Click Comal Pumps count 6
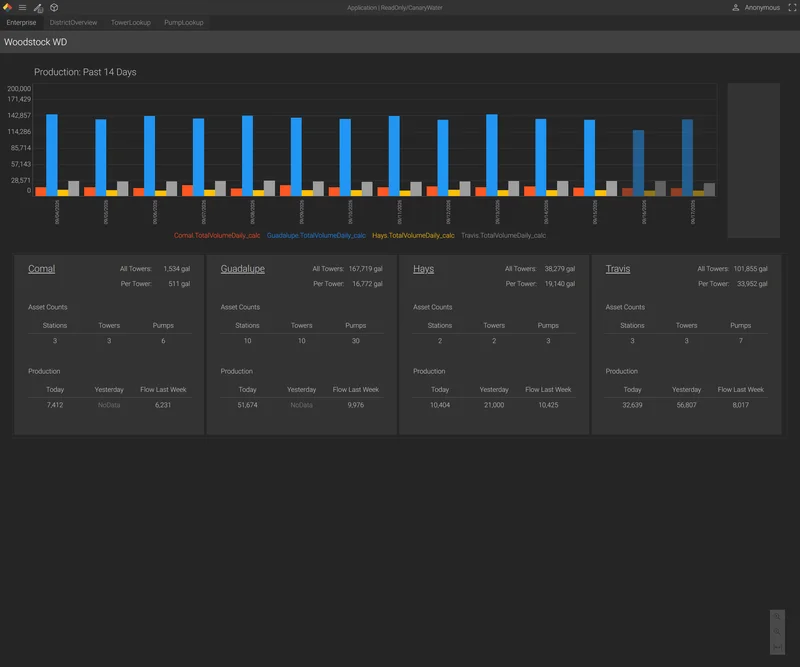This screenshot has height=667, width=800. tap(163, 341)
